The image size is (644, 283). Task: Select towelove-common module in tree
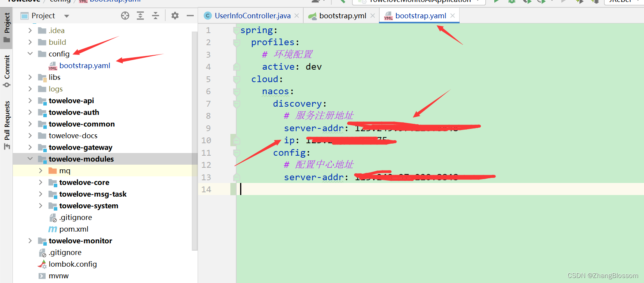[x=81, y=124]
